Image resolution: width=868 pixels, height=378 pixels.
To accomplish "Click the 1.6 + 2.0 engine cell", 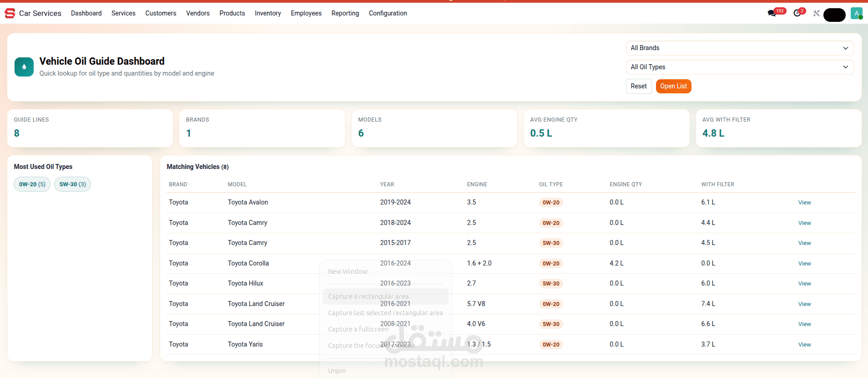I will tap(479, 263).
